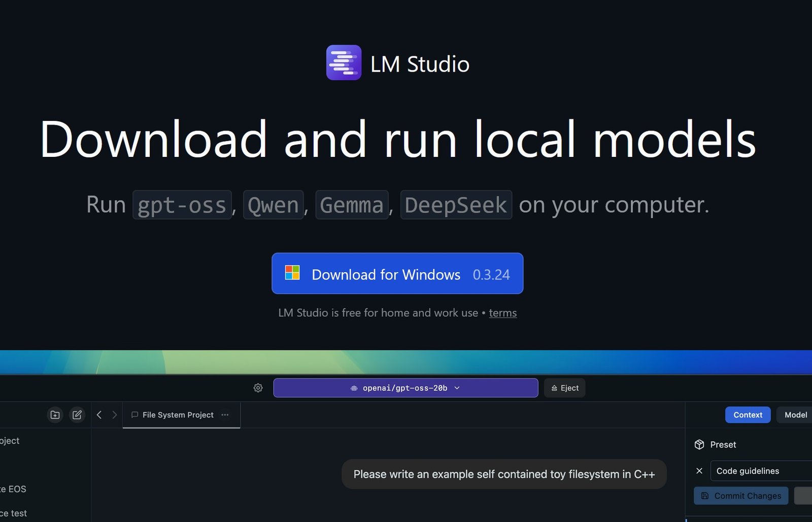Click the LM Studio logo
The width and height of the screenshot is (812, 522).
344,63
